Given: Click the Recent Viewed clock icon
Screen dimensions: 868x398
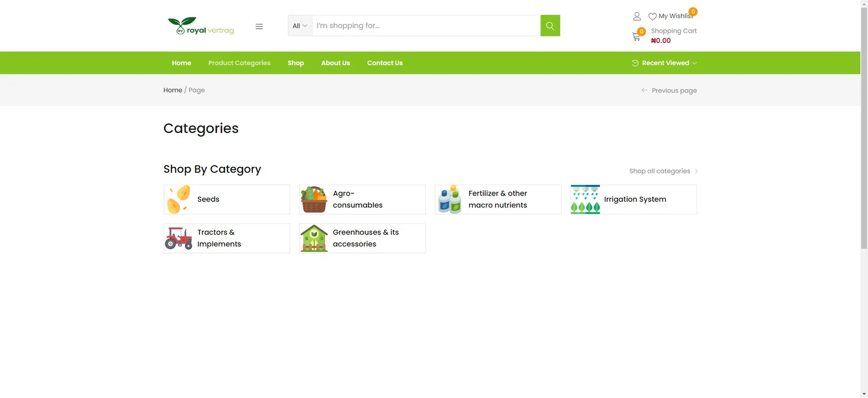Looking at the screenshot, I should point(635,63).
